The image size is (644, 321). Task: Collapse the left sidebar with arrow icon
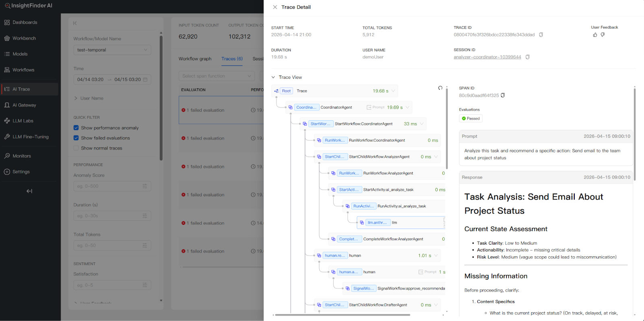pyautogui.click(x=29, y=191)
